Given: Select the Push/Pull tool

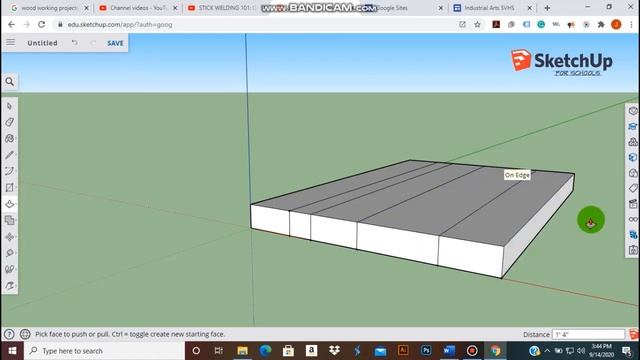Looking at the screenshot, I should (x=9, y=204).
